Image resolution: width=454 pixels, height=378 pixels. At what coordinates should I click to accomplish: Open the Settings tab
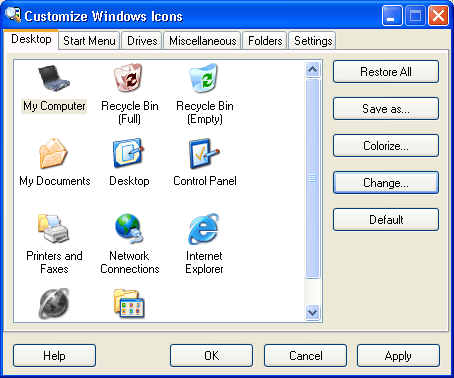313,41
